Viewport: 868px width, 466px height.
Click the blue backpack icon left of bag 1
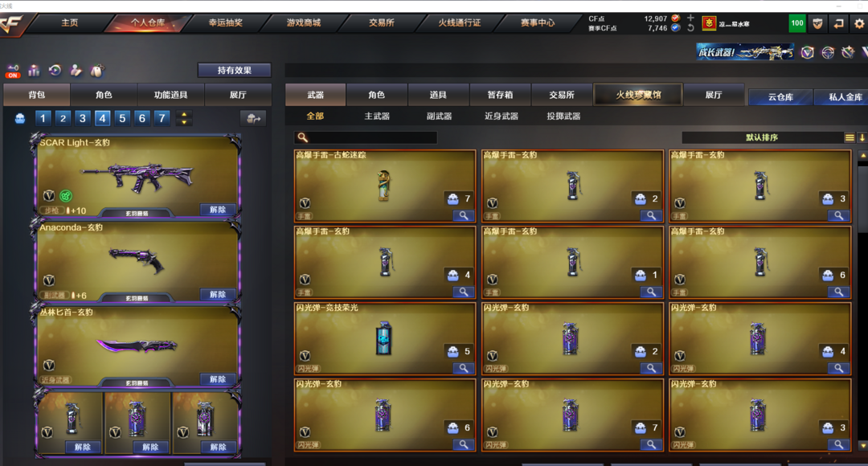coord(20,118)
